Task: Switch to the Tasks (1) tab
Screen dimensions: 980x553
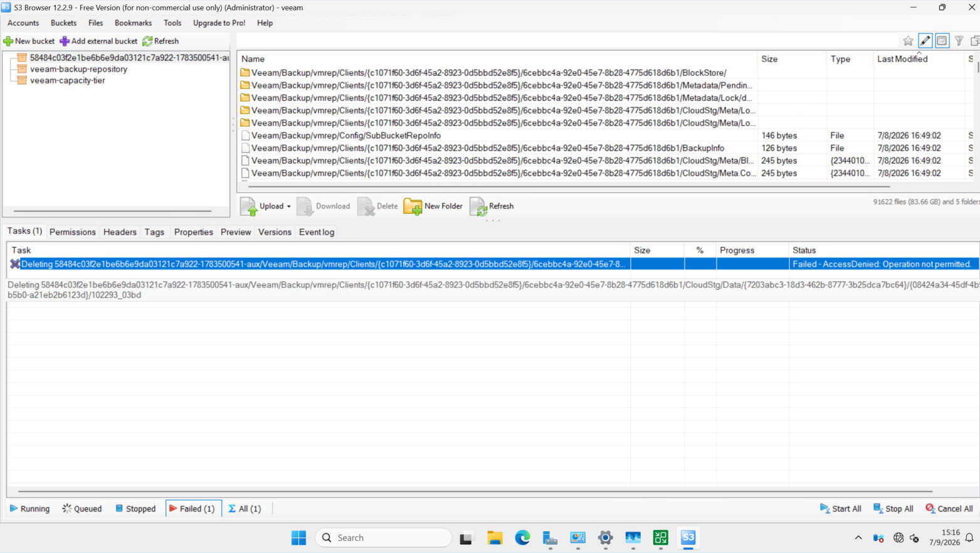Action: tap(24, 231)
